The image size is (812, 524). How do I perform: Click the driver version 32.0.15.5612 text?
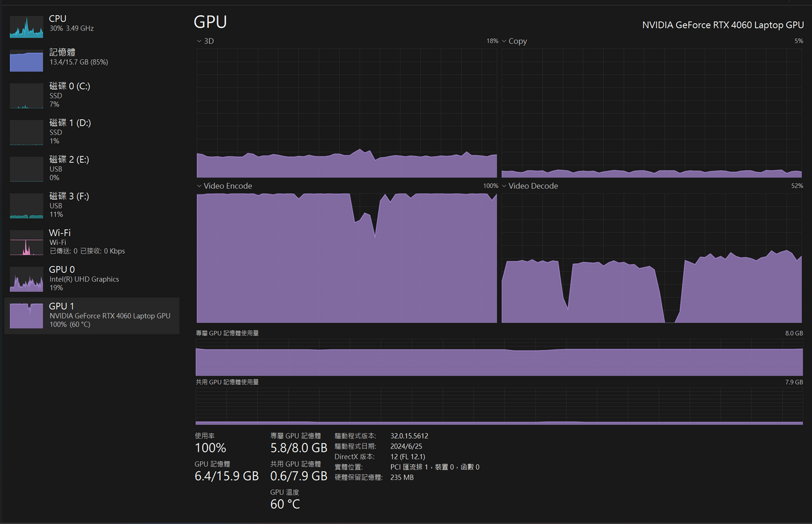(x=408, y=436)
